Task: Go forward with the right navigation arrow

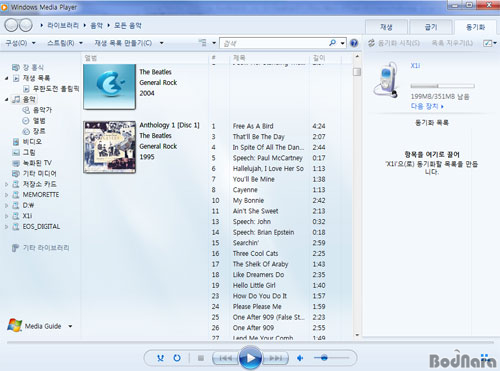Action: pyautogui.click(x=26, y=25)
